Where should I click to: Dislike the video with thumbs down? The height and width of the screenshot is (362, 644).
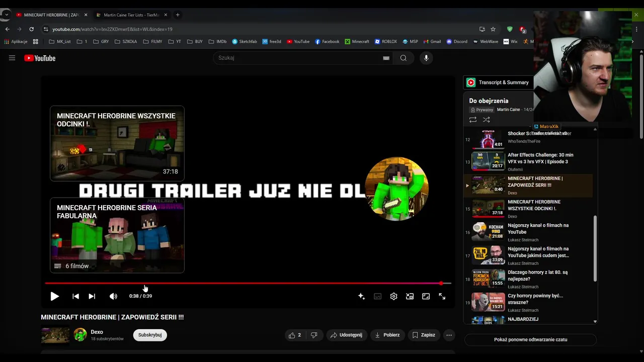coord(314,335)
